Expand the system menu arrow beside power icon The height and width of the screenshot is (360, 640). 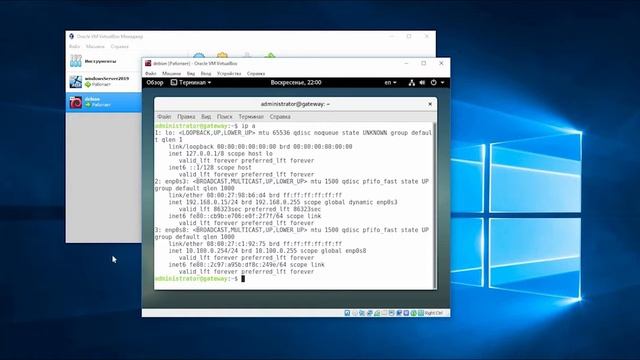tap(442, 82)
